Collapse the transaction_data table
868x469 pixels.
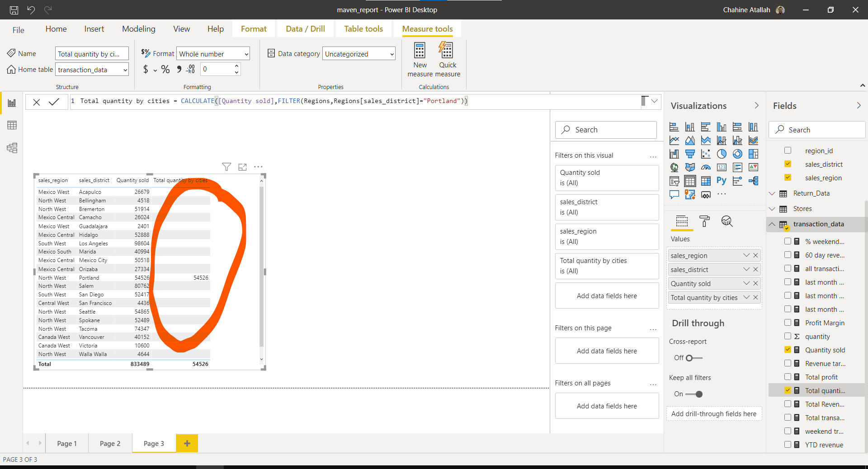[x=772, y=224]
